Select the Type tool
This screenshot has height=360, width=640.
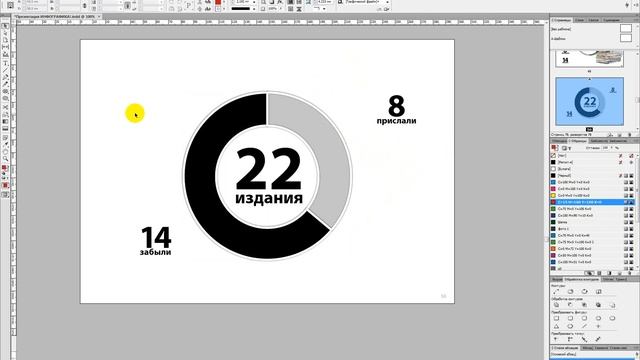pyautogui.click(x=5, y=63)
